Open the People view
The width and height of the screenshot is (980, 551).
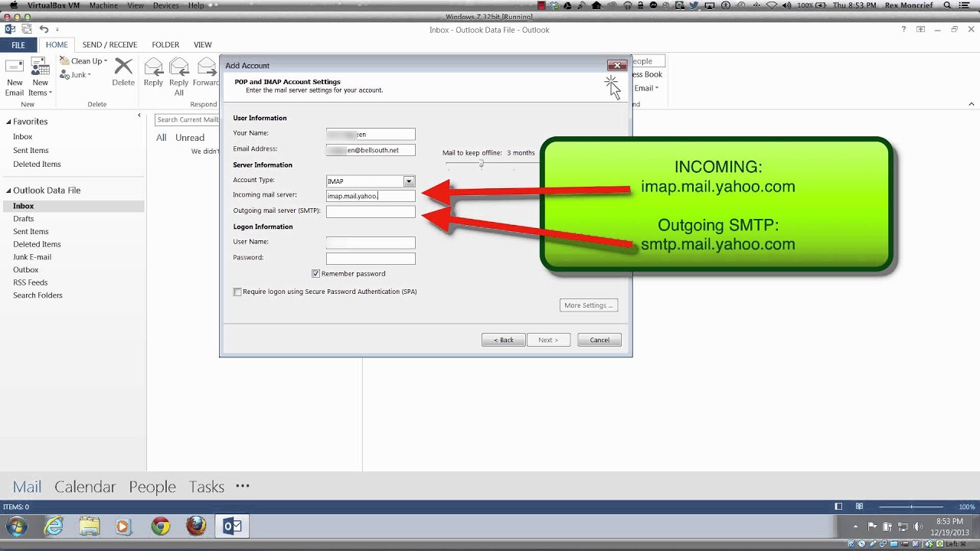pyautogui.click(x=152, y=487)
